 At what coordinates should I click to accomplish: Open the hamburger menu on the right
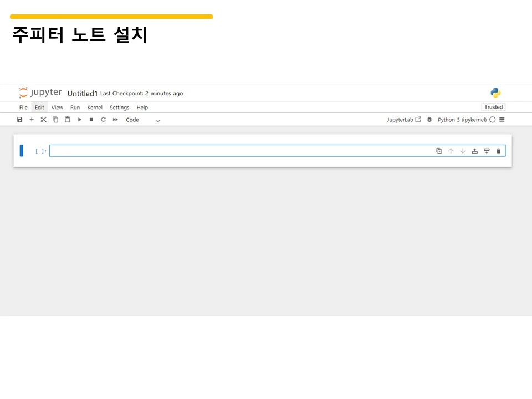[x=502, y=120]
